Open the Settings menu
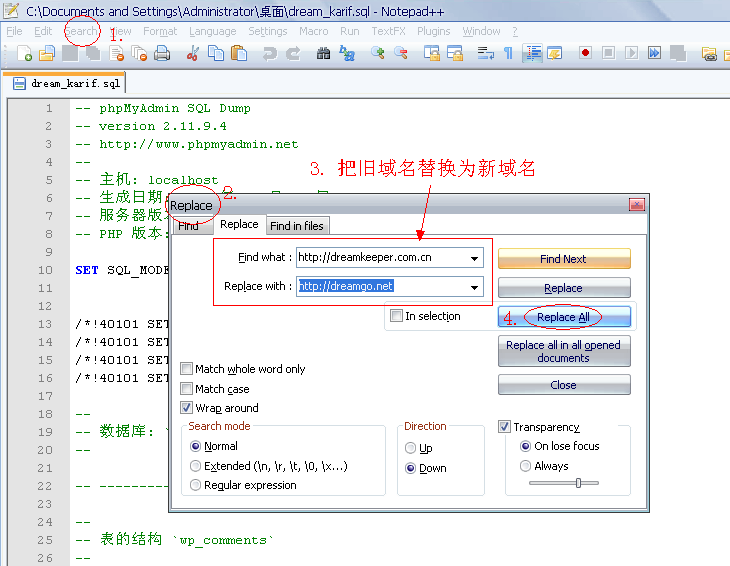This screenshot has height=566, width=730. tap(268, 31)
